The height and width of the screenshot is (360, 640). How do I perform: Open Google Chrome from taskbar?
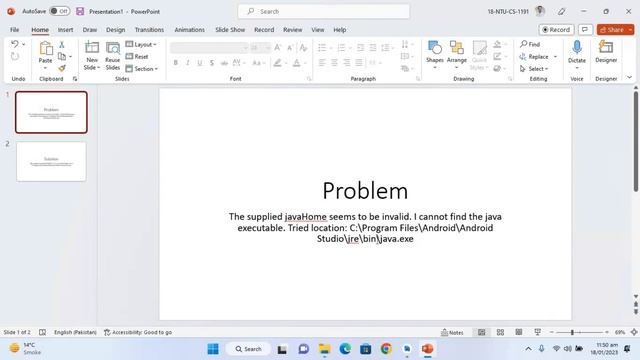click(x=386, y=349)
